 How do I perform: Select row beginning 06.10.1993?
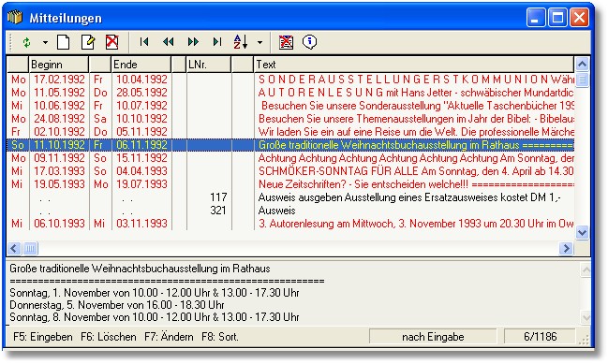click(x=290, y=224)
